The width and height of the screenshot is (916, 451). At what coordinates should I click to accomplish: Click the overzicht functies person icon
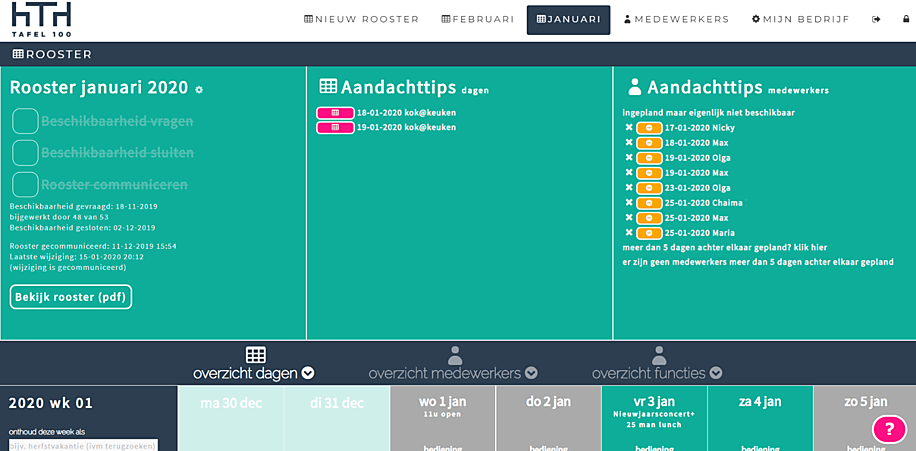659,355
